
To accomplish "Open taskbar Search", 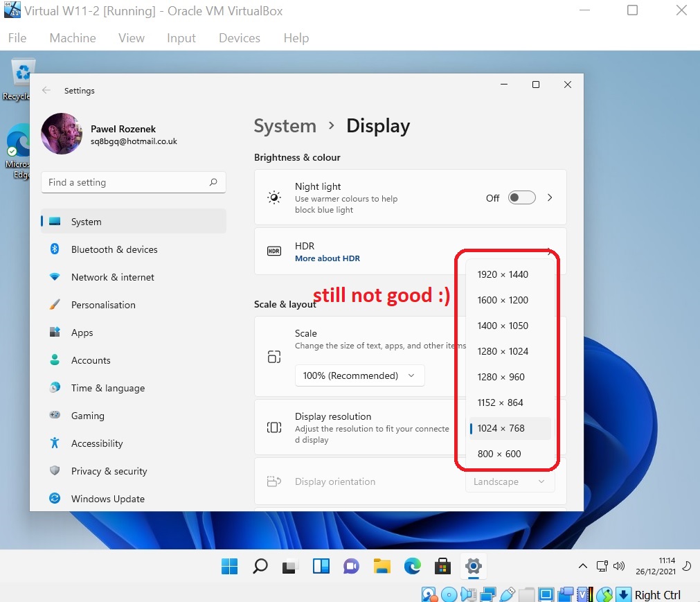I will click(260, 566).
